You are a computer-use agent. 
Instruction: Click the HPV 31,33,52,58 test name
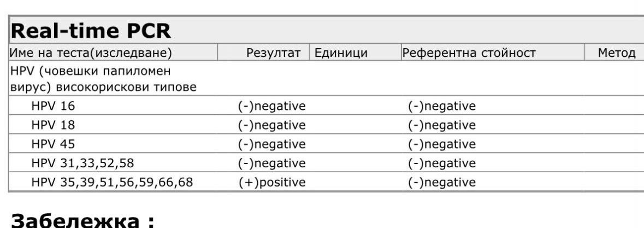(x=82, y=163)
